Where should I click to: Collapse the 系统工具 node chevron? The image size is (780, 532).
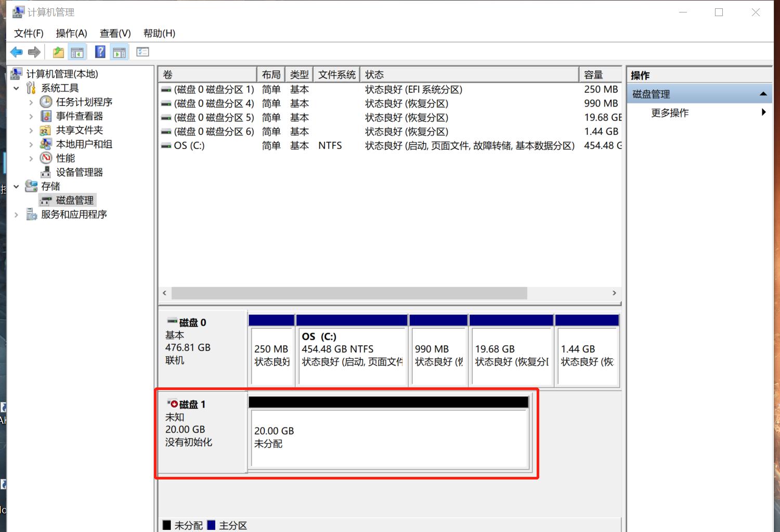tap(16, 88)
